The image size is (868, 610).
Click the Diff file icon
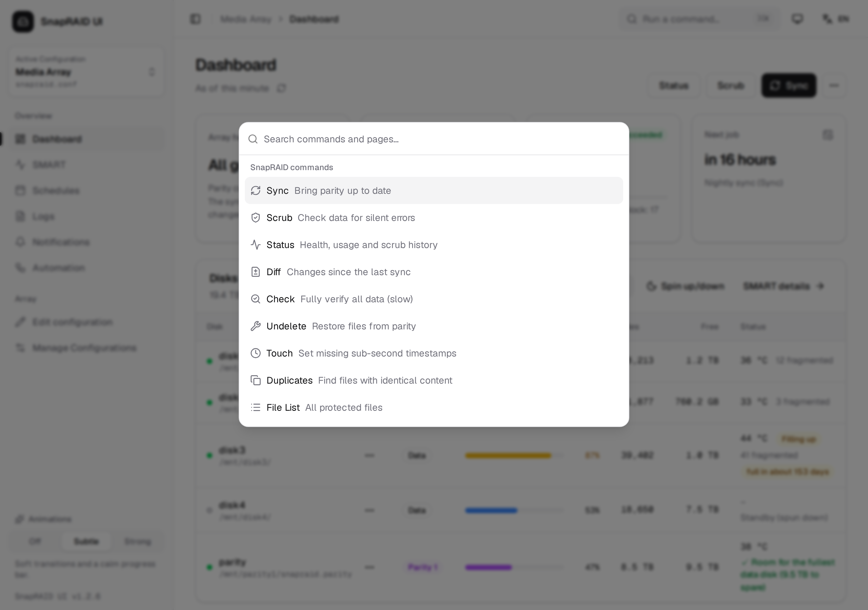(x=256, y=272)
